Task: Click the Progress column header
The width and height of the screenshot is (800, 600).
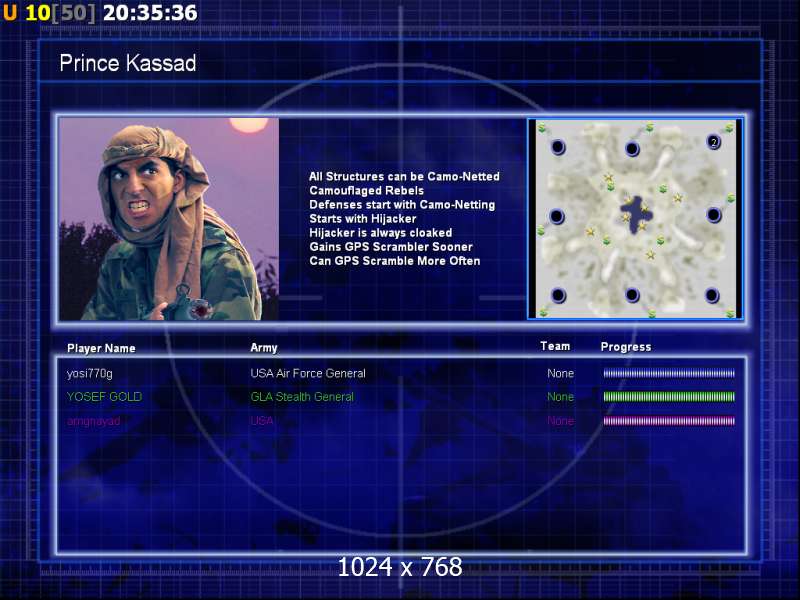Action: click(x=626, y=347)
